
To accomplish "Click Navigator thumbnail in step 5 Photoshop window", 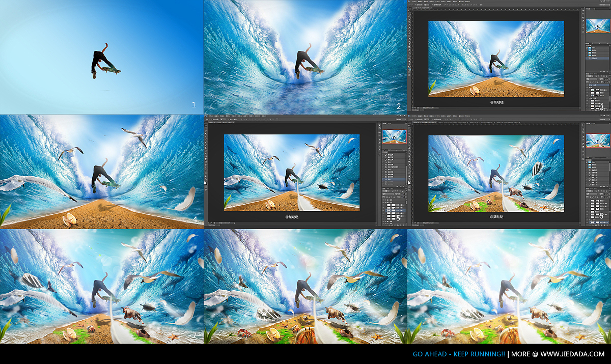I will click(395, 137).
